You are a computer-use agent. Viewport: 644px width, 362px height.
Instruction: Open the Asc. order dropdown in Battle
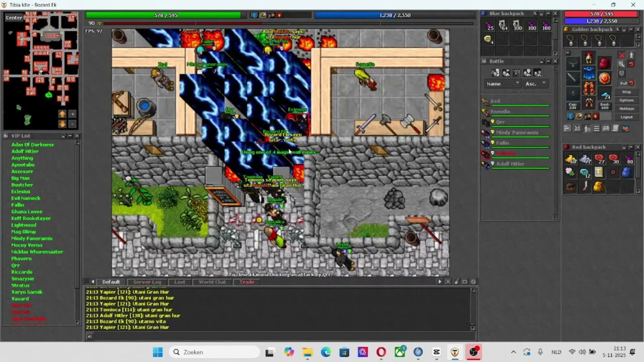pos(536,83)
